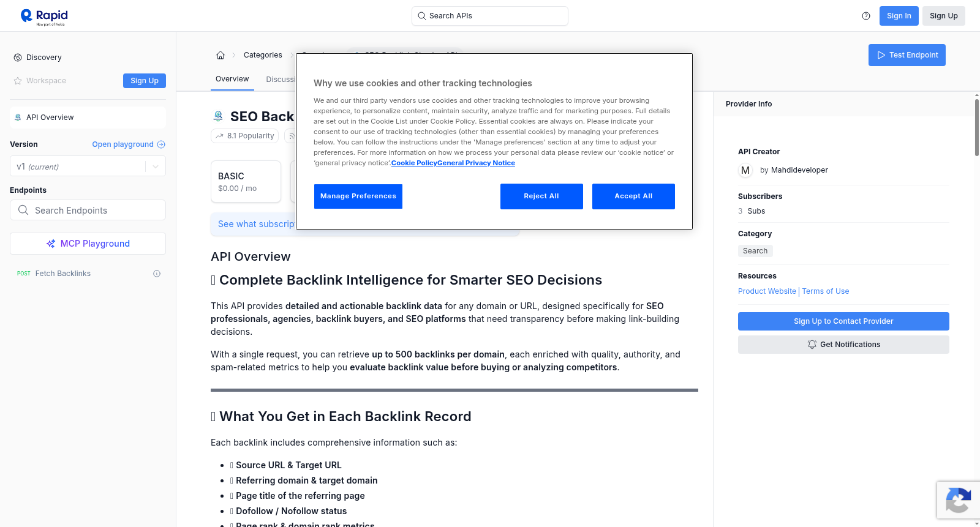Click the Rapid logo
This screenshot has height=527, width=980.
44,17
